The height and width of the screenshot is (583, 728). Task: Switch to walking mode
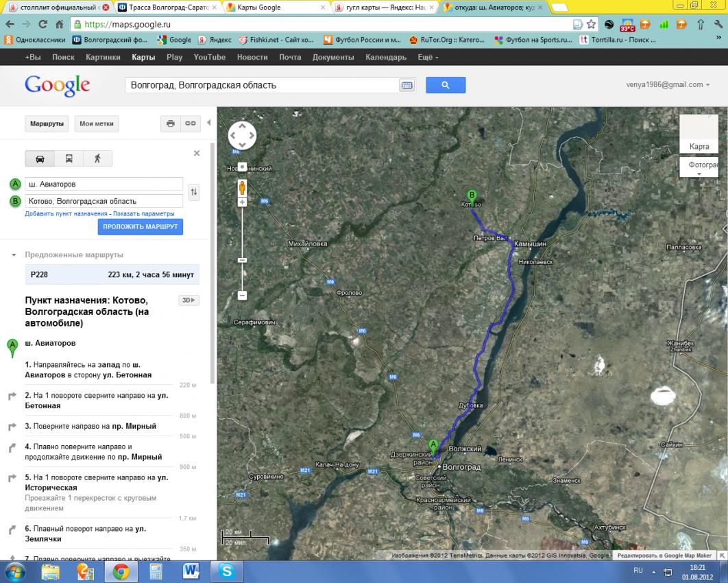(97, 158)
